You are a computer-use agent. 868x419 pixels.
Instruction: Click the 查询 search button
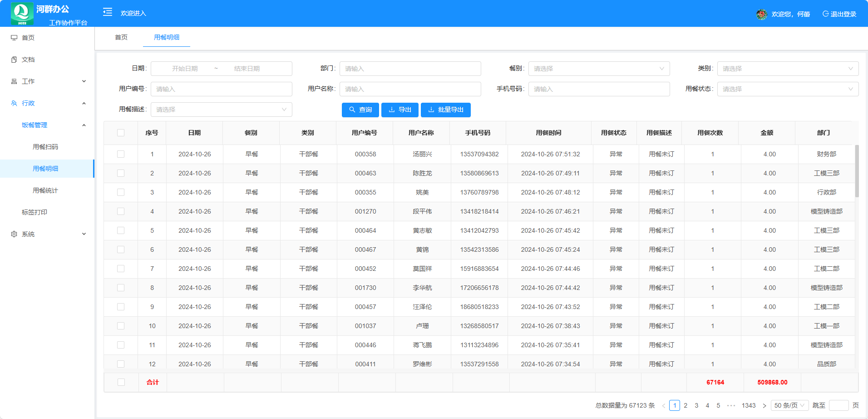360,110
